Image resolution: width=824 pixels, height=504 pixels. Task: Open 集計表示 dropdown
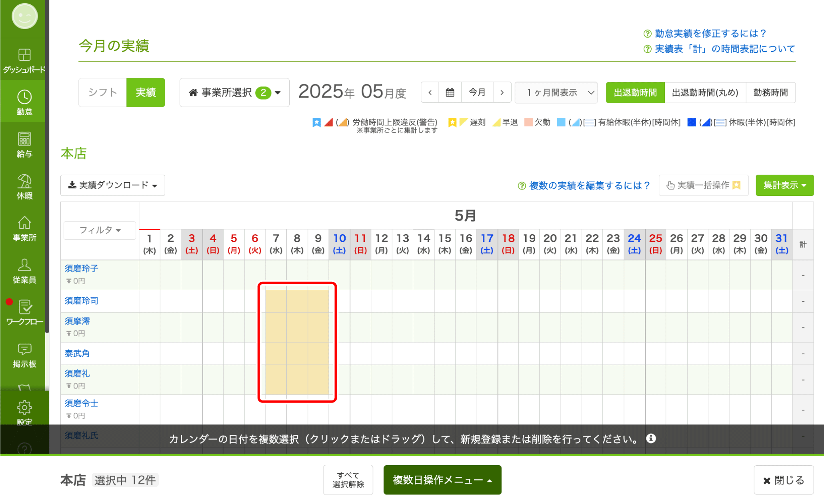[x=784, y=185]
